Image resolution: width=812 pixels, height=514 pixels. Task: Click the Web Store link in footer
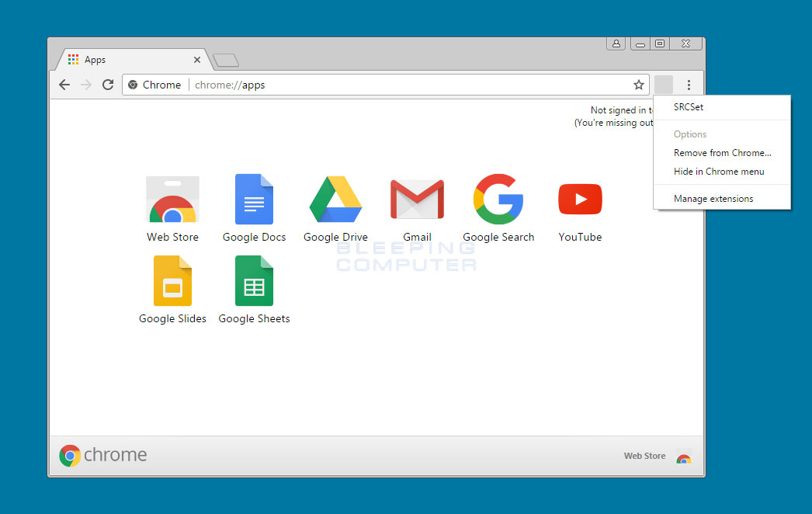click(x=644, y=456)
